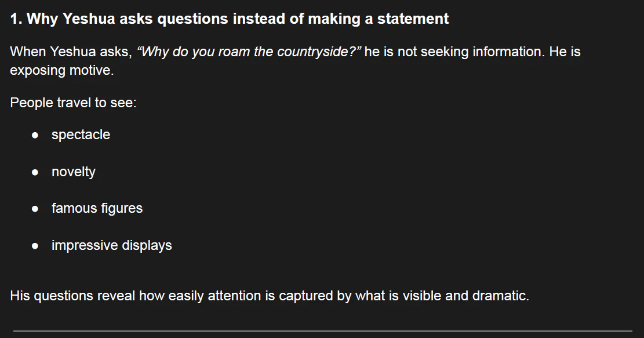Select the "novelty" list item
The image size is (644, 338).
73,172
